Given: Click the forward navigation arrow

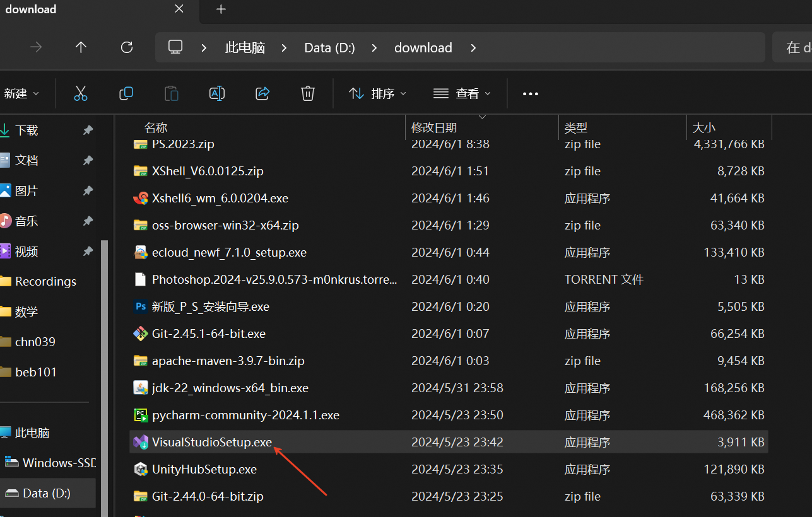Looking at the screenshot, I should tap(36, 47).
